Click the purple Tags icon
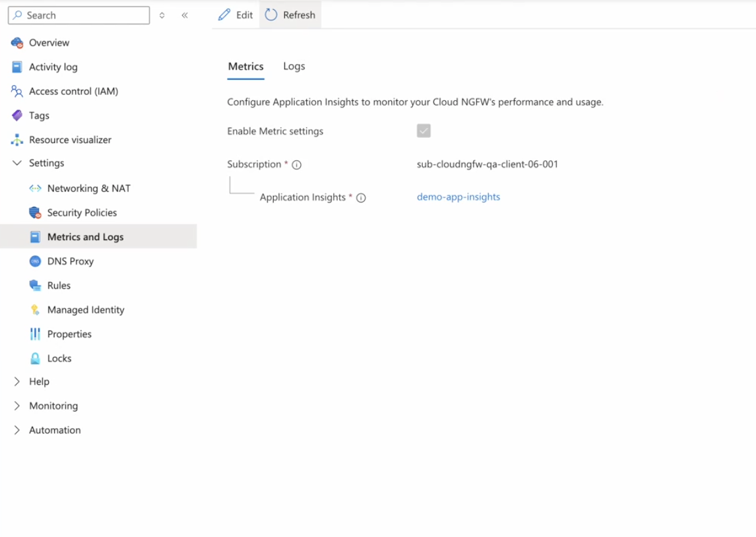 pos(17,115)
